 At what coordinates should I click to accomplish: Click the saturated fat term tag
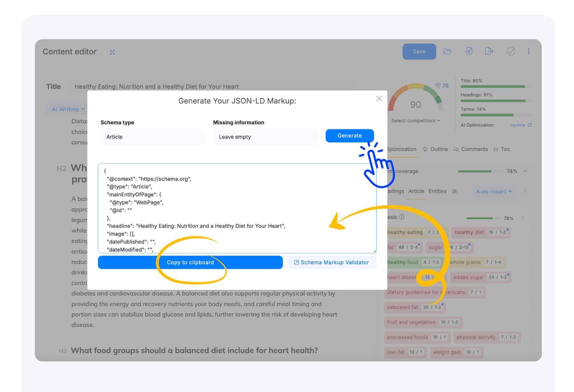pos(415,307)
